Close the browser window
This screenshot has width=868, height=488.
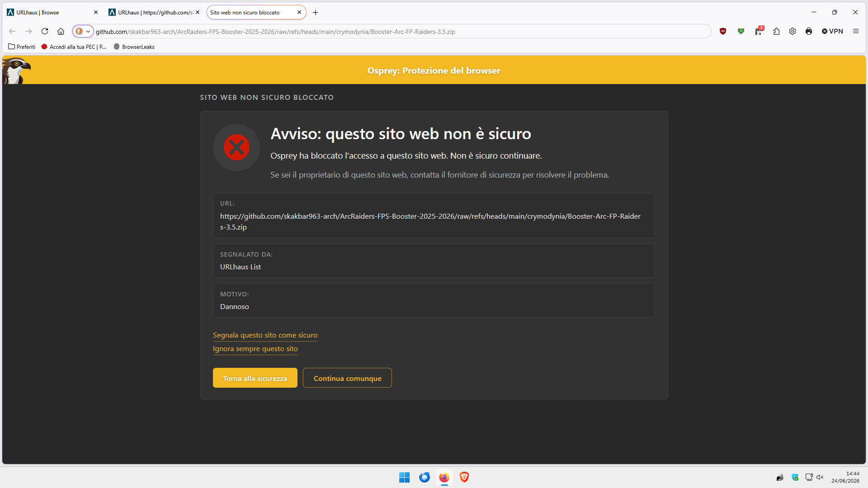(x=855, y=12)
